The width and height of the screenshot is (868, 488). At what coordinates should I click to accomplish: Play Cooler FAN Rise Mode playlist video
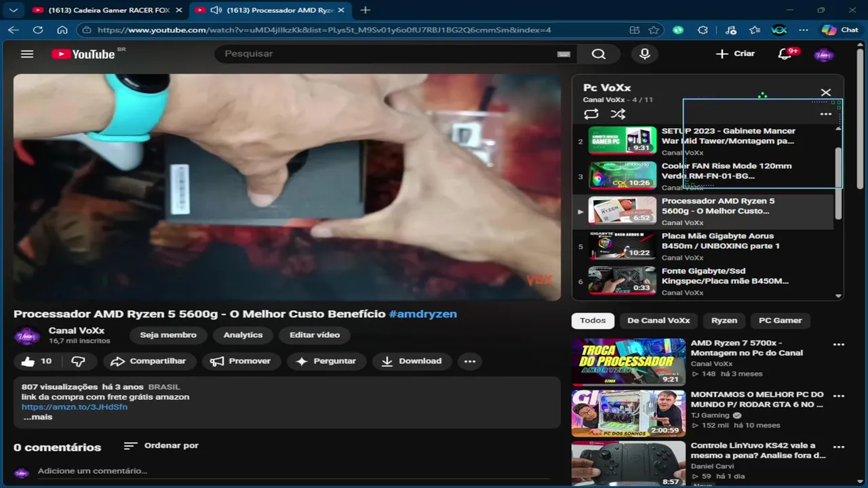(x=703, y=176)
